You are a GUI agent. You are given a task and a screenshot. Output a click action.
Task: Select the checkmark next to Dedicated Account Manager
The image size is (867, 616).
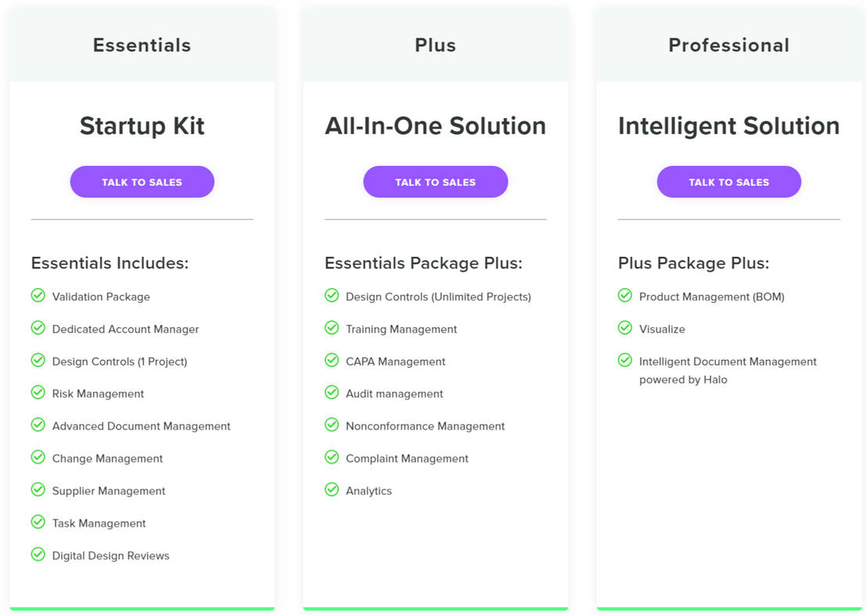coord(38,329)
